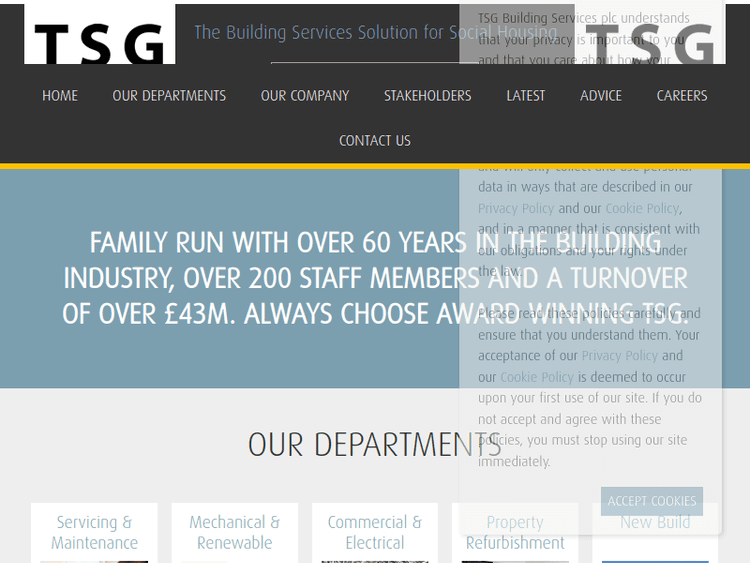Open the Commercial & Electrical department card
Image resolution: width=750 pixels, height=563 pixels.
click(375, 532)
